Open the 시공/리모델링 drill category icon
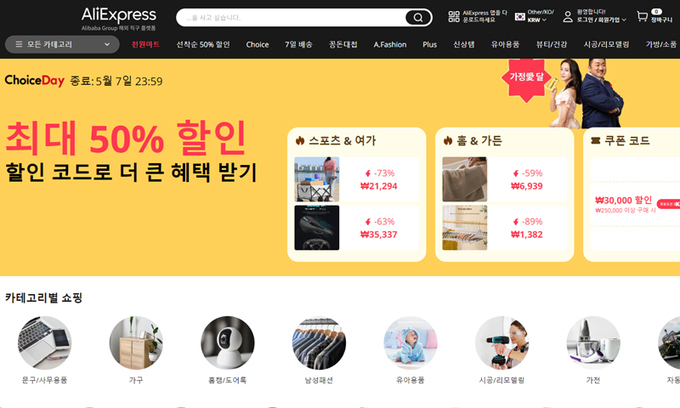The width and height of the screenshot is (680, 408). [x=502, y=343]
